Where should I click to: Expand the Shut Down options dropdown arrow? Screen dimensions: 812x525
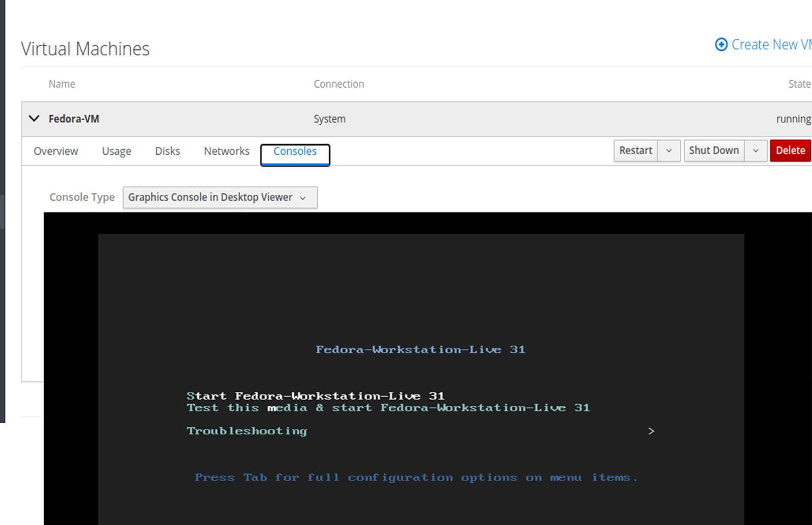756,151
